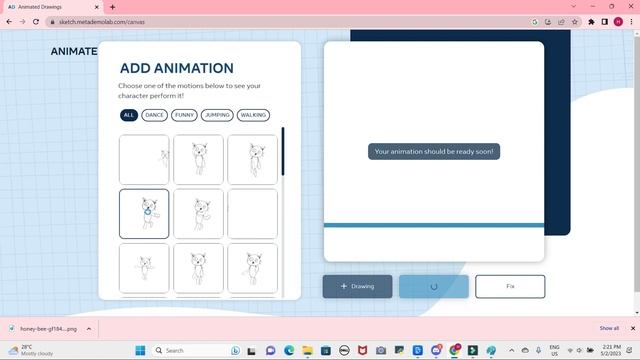
Task: Open Microsoft Store from taskbar
Action: pyautogui.click(x=326, y=351)
